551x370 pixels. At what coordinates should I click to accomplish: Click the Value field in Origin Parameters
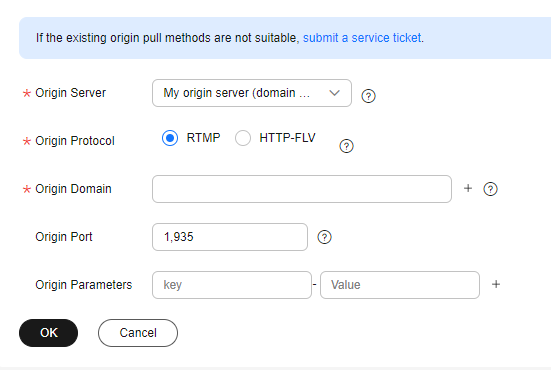pos(400,285)
